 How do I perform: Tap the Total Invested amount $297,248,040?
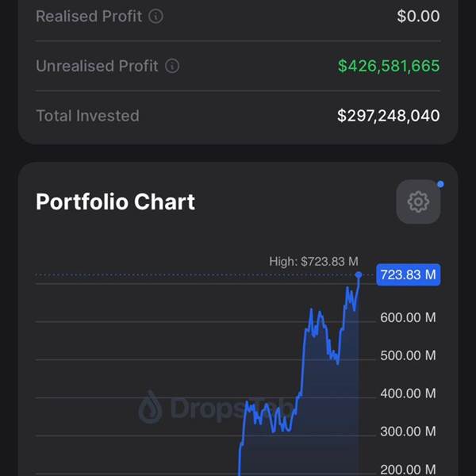tap(389, 116)
